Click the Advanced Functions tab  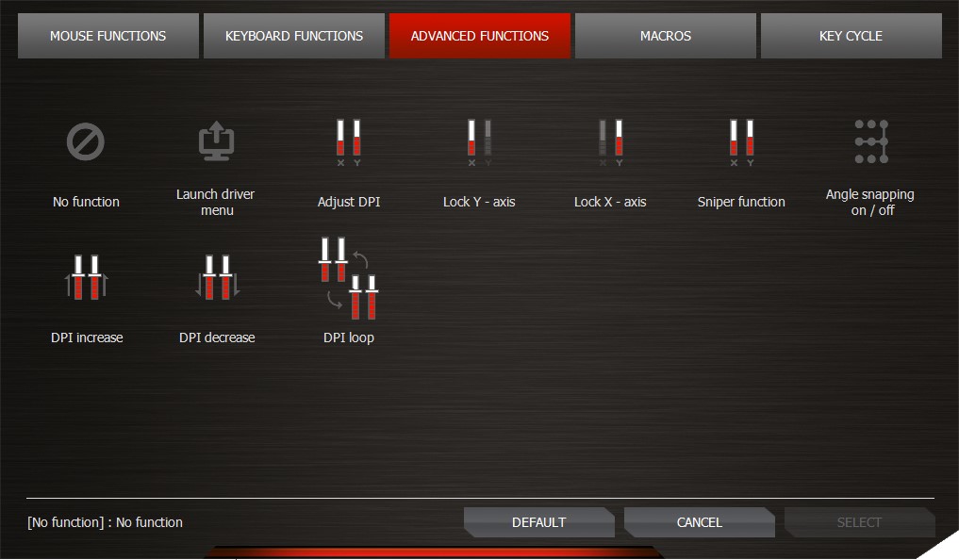480,36
